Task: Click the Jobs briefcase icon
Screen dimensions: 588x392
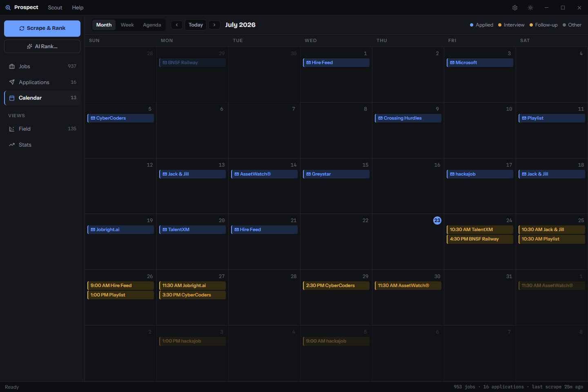Action: [x=12, y=67]
